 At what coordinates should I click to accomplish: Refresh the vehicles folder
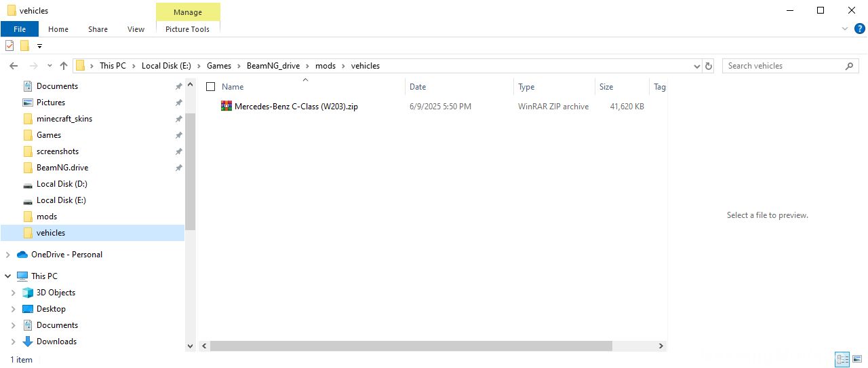click(709, 66)
